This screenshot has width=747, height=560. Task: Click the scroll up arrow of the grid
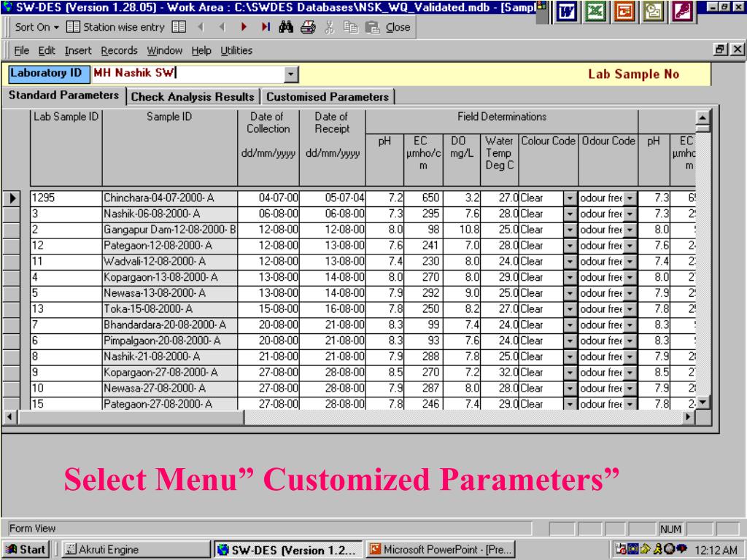[x=703, y=117]
